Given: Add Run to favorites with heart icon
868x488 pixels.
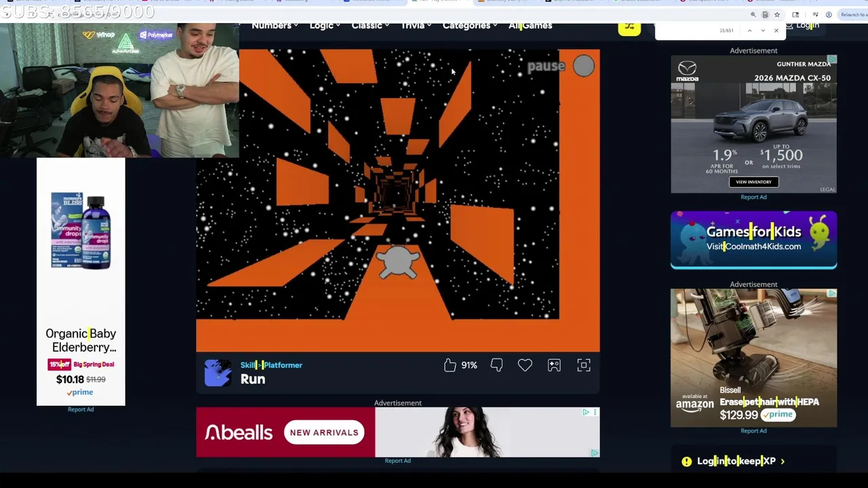Looking at the screenshot, I should coord(525,365).
